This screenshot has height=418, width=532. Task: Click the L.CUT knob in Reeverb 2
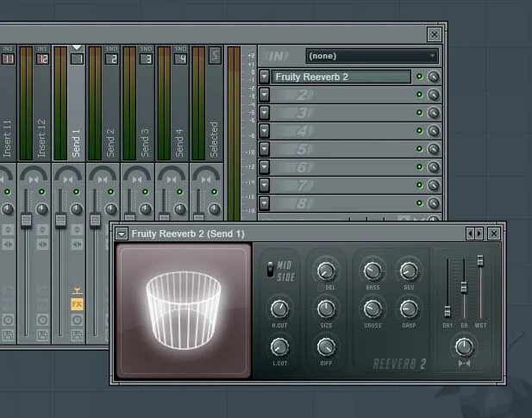tap(279, 346)
